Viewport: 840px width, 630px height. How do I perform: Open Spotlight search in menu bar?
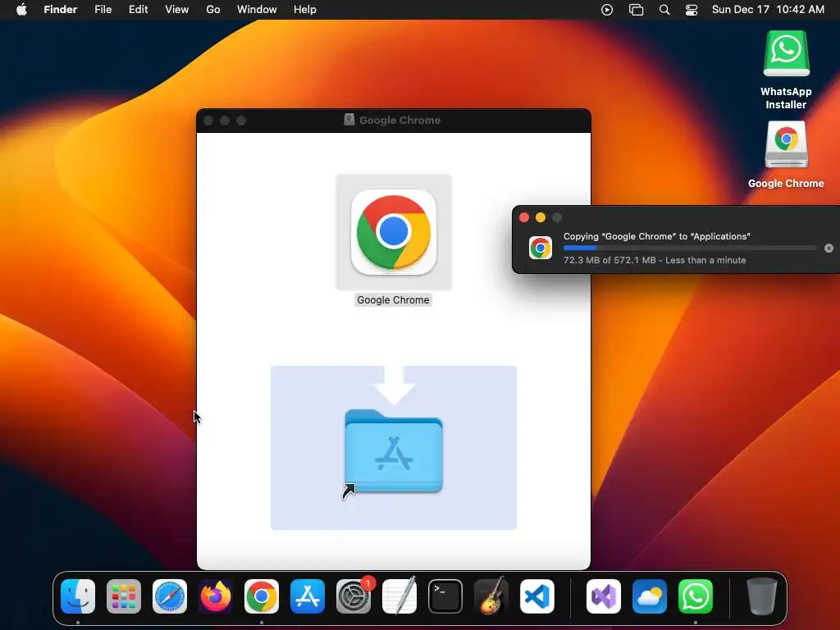[x=664, y=10]
